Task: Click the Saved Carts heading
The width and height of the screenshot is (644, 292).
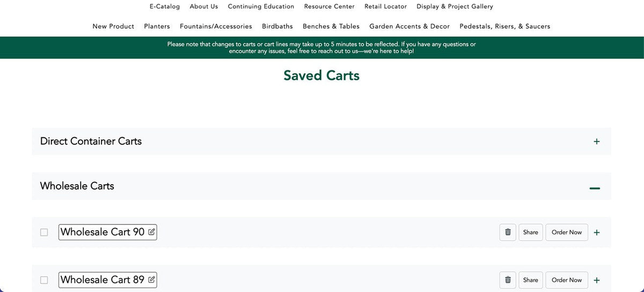Action: click(321, 76)
